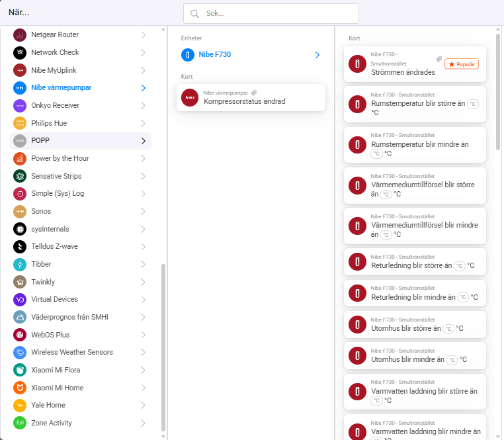Choose the Kompressorstatus ändrad card
Screen dimensions: 504x440
click(251, 97)
